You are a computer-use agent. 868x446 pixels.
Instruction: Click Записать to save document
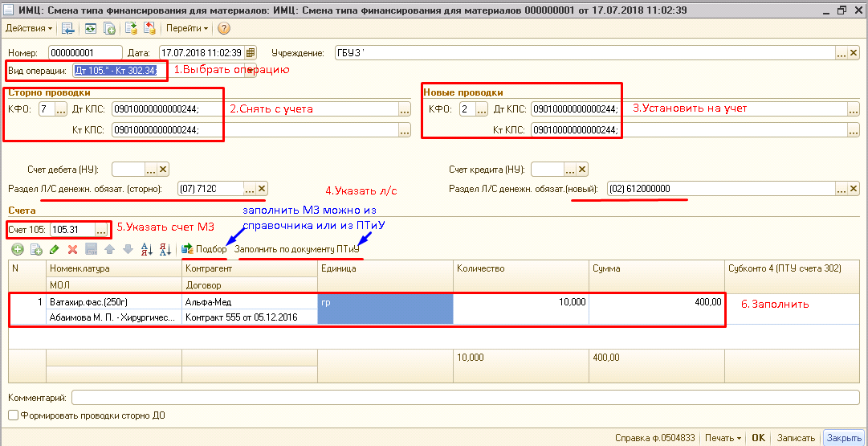797,438
